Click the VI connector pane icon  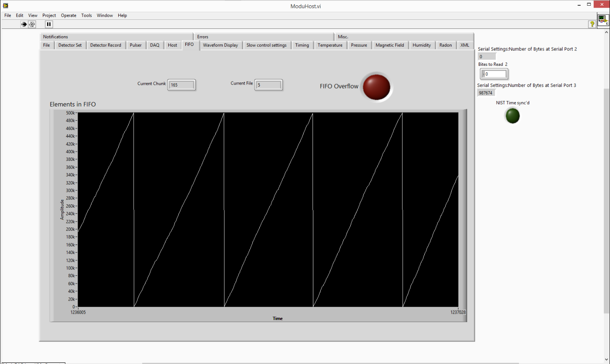[x=603, y=20]
